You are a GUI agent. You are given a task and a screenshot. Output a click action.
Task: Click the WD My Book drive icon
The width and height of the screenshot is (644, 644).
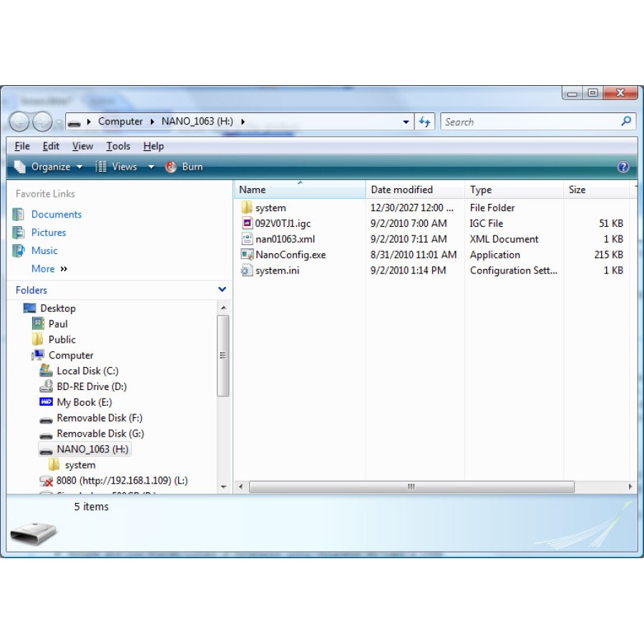pos(46,401)
